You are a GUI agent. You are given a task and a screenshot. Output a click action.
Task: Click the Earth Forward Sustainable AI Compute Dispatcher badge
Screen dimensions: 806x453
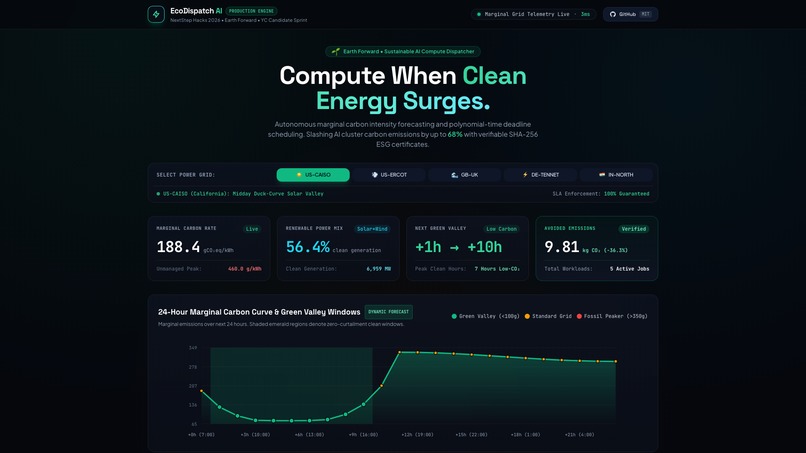403,51
